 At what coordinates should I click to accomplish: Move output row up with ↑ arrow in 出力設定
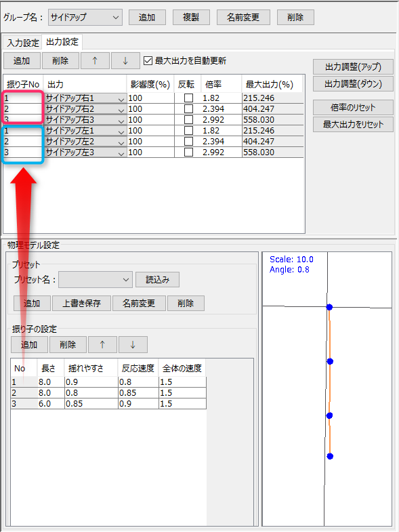click(x=95, y=61)
